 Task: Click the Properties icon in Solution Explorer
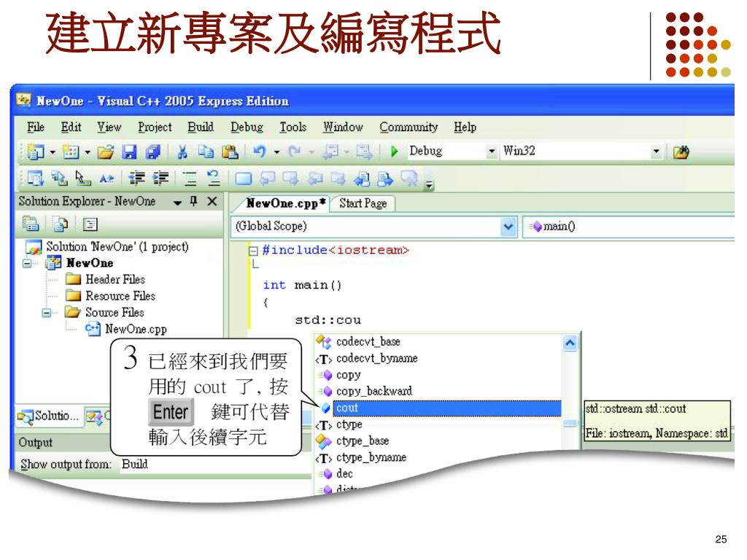31,224
